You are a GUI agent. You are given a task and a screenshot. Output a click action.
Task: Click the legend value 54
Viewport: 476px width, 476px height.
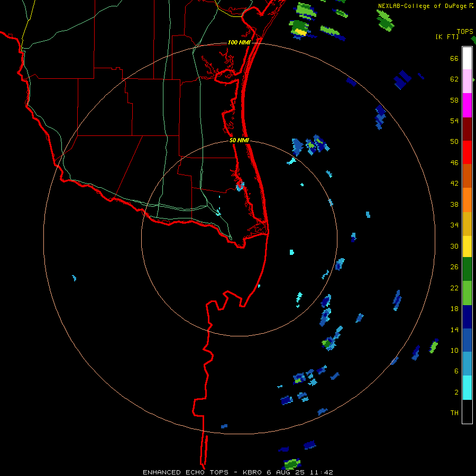[x=454, y=121]
